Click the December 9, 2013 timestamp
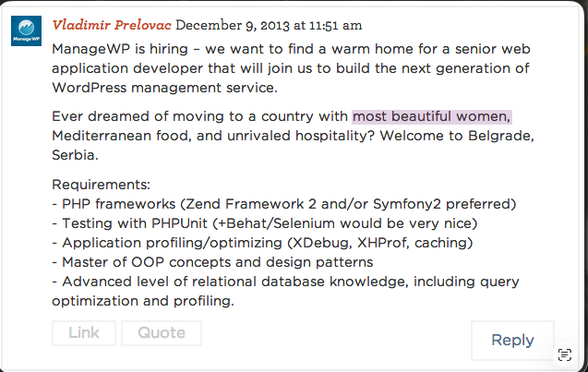Image resolution: width=588 pixels, height=372 pixels. point(269,24)
